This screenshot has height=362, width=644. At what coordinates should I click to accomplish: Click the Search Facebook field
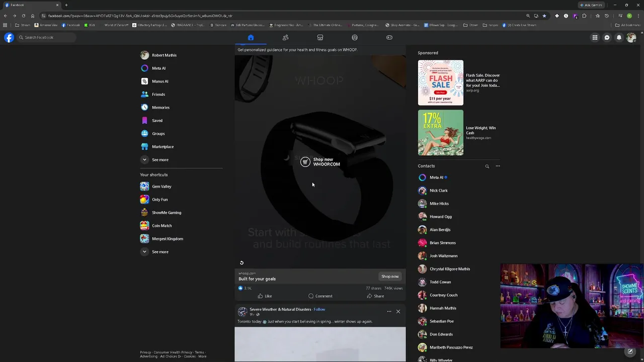coord(46,37)
